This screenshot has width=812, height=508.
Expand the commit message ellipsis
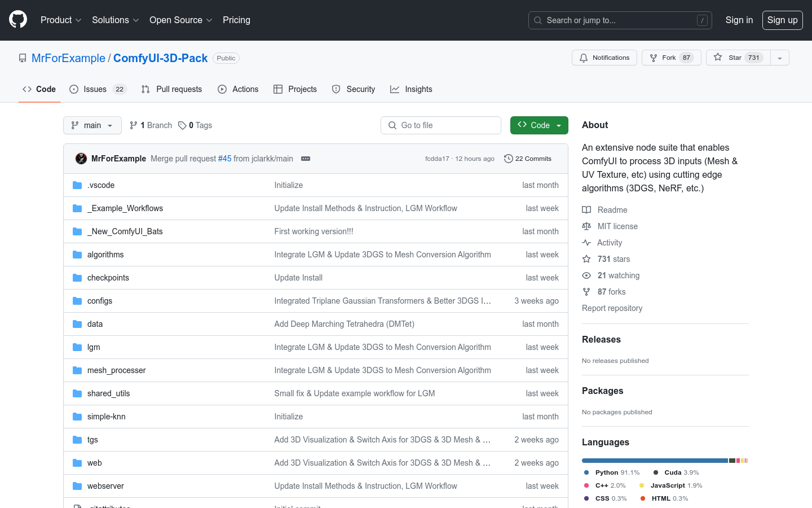(x=306, y=159)
